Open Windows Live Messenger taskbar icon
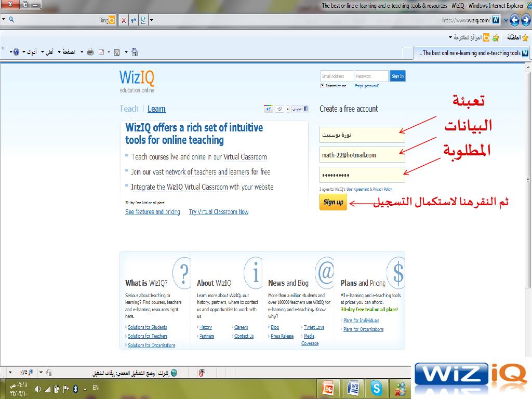Screen dimensions: 532x399 coord(400,389)
